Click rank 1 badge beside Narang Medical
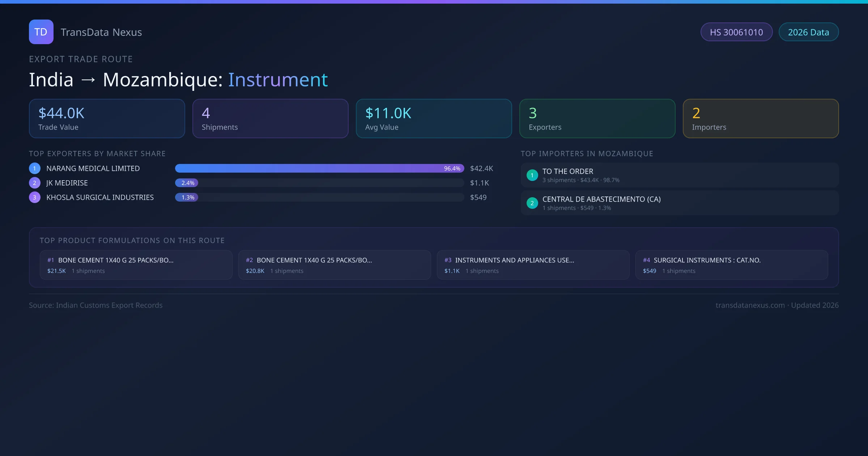This screenshot has width=868, height=456. pos(35,168)
